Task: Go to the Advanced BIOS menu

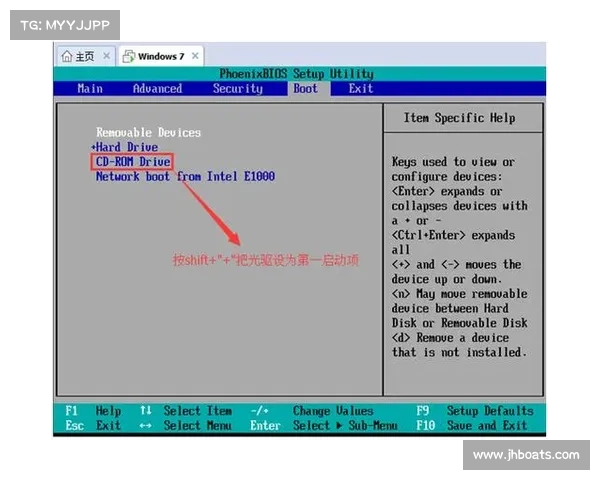Action: tap(157, 88)
